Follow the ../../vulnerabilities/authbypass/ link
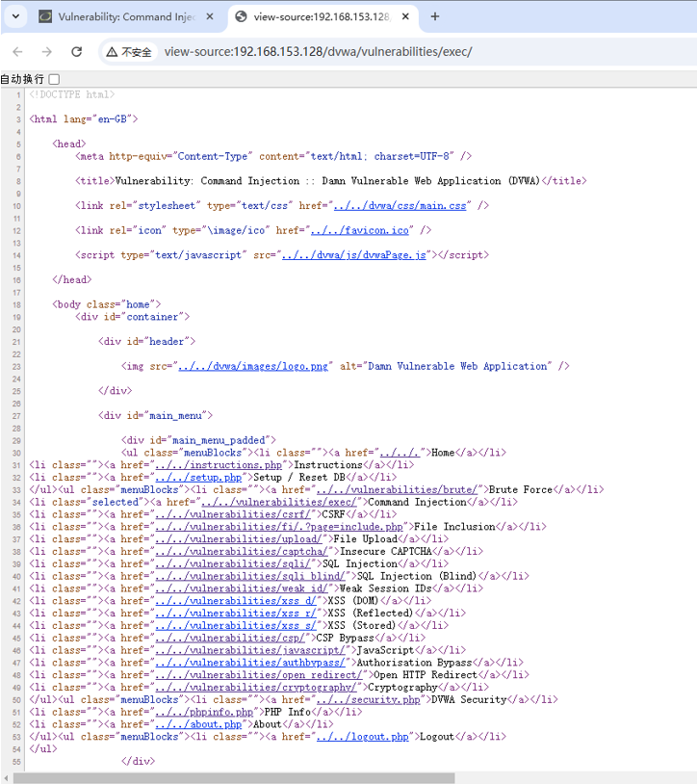Image resolution: width=697 pixels, height=784 pixels. pos(250,663)
